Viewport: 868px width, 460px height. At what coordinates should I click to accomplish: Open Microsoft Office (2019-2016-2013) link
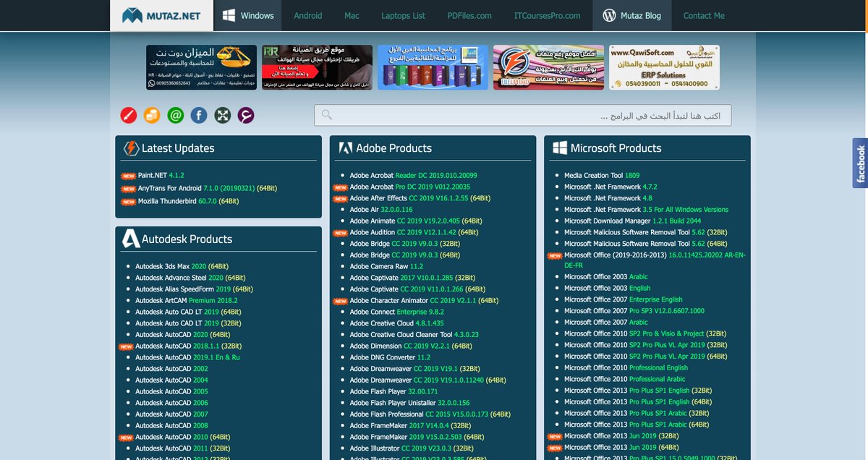[x=655, y=260]
